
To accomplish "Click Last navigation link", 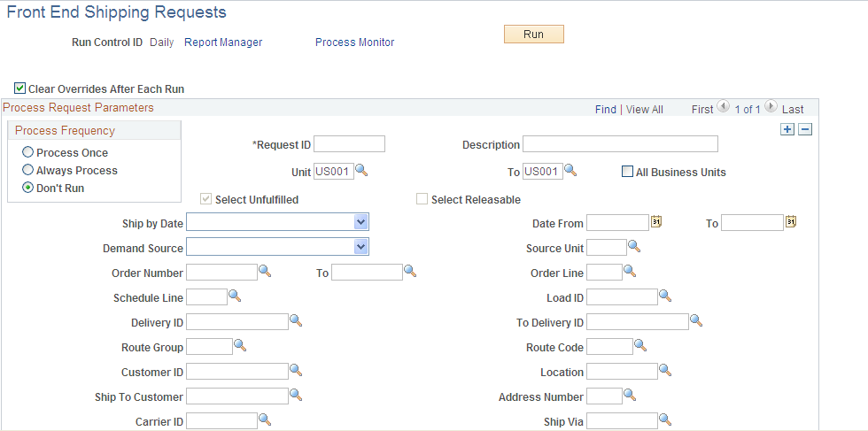I will [793, 110].
